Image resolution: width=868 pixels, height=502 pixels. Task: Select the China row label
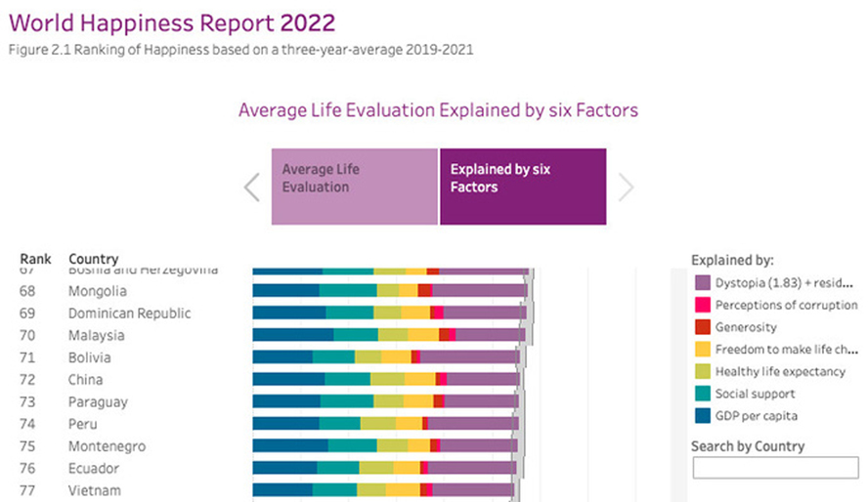85,380
